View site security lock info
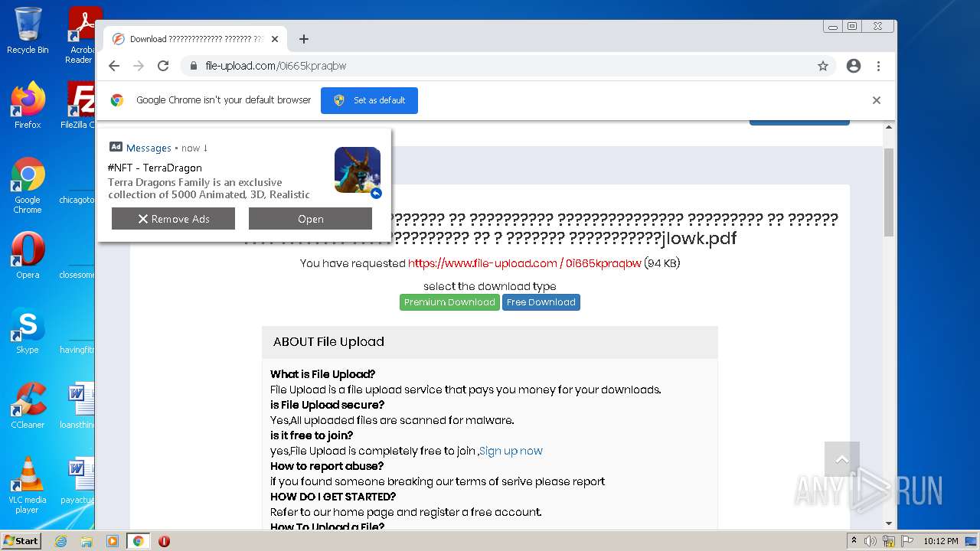 (x=194, y=66)
